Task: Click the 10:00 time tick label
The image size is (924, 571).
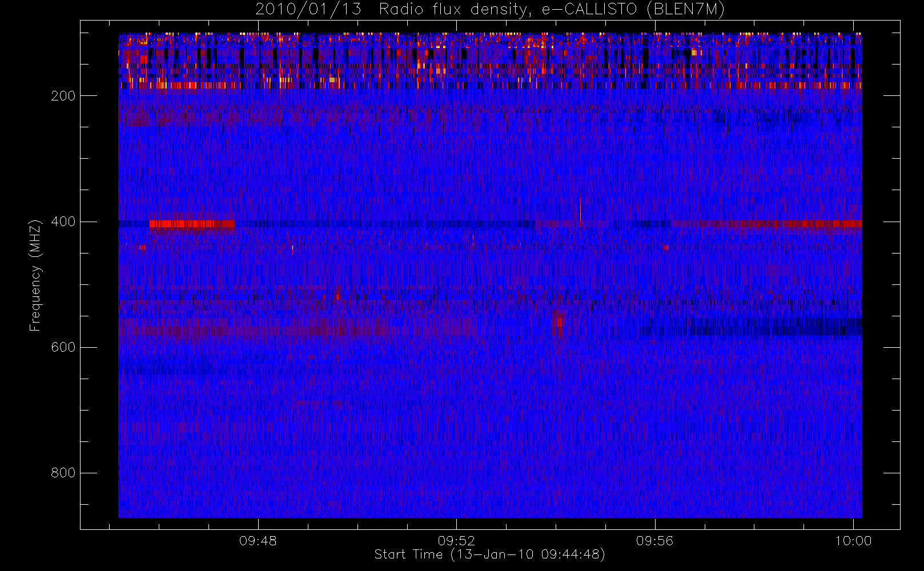Action: click(x=853, y=540)
